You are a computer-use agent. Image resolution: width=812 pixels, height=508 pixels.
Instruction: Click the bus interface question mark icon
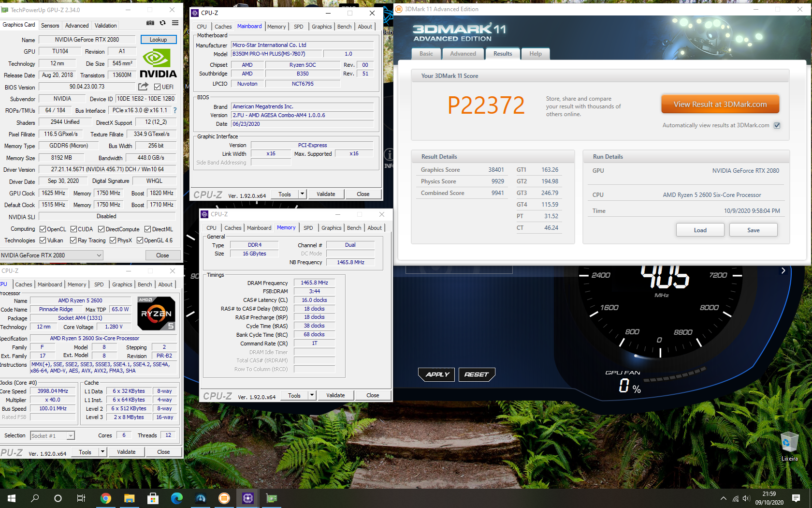(175, 110)
